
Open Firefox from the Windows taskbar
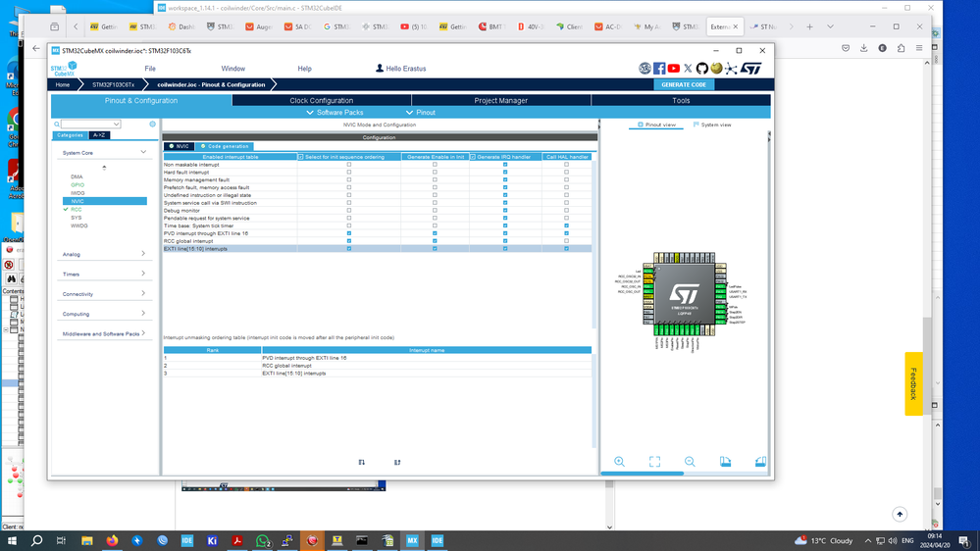112,540
